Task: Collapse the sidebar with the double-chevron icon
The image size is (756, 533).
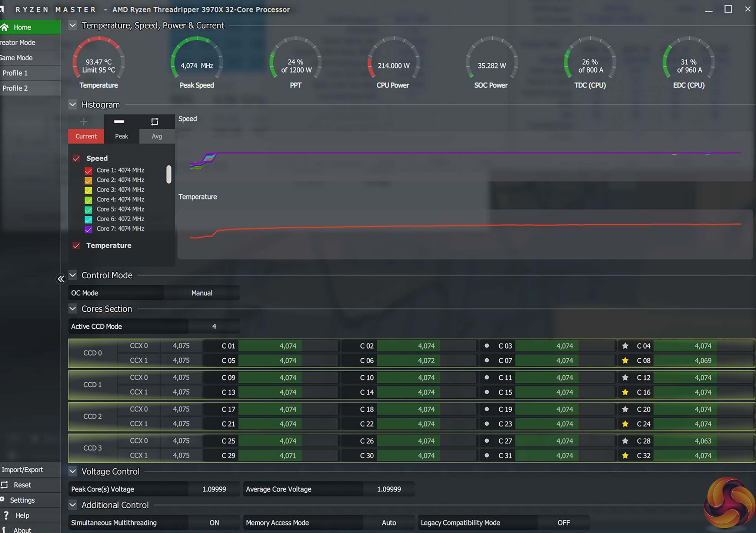Action: pyautogui.click(x=61, y=279)
